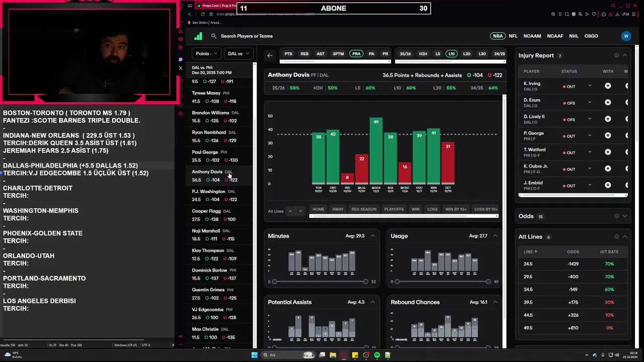Switch to the NHL league tab

tap(574, 36)
